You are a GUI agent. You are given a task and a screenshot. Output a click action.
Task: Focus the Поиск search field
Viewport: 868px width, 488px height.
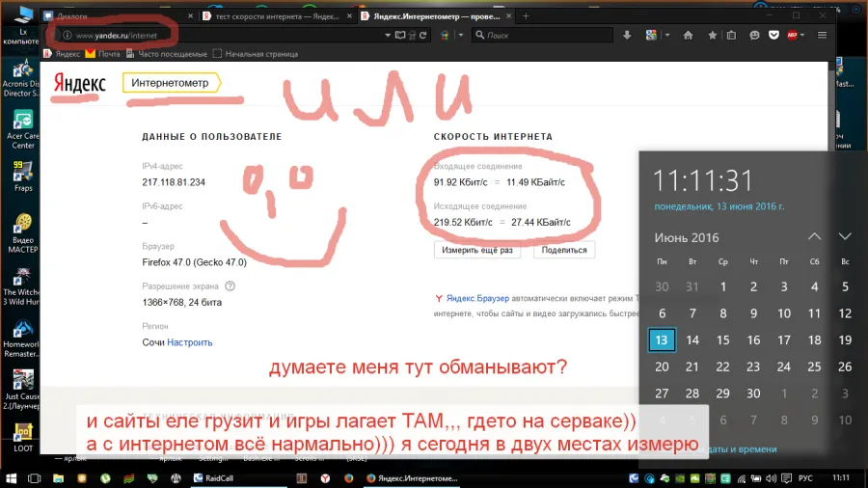coord(542,36)
